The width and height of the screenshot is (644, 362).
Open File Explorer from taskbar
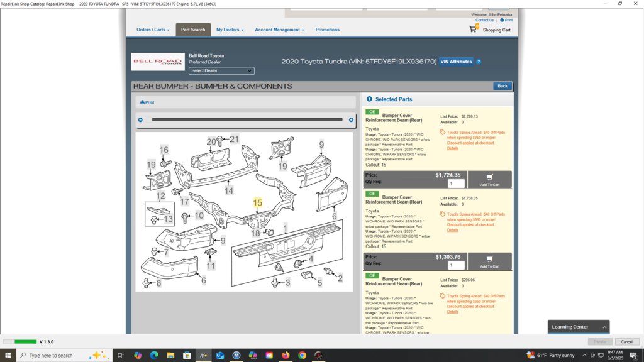pos(170,356)
